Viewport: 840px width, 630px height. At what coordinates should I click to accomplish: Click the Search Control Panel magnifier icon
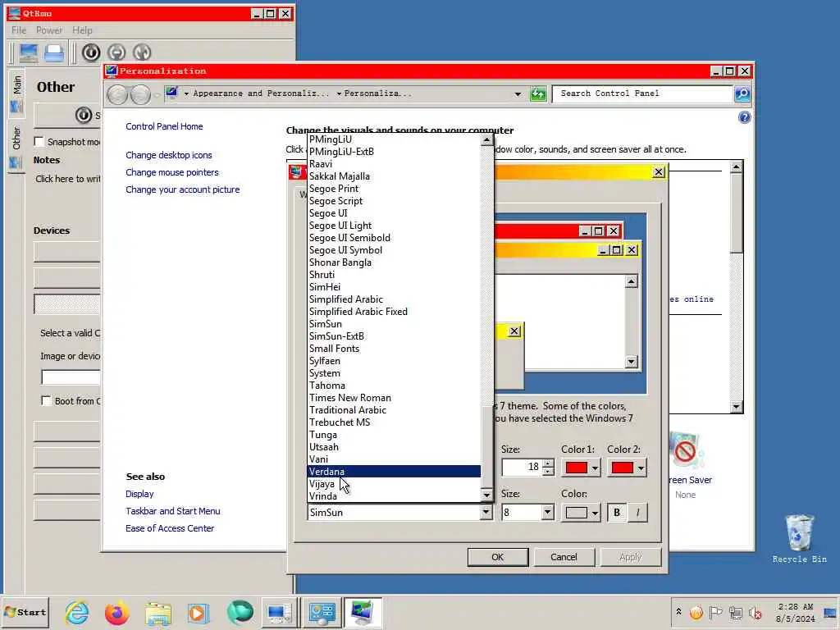pyautogui.click(x=742, y=94)
